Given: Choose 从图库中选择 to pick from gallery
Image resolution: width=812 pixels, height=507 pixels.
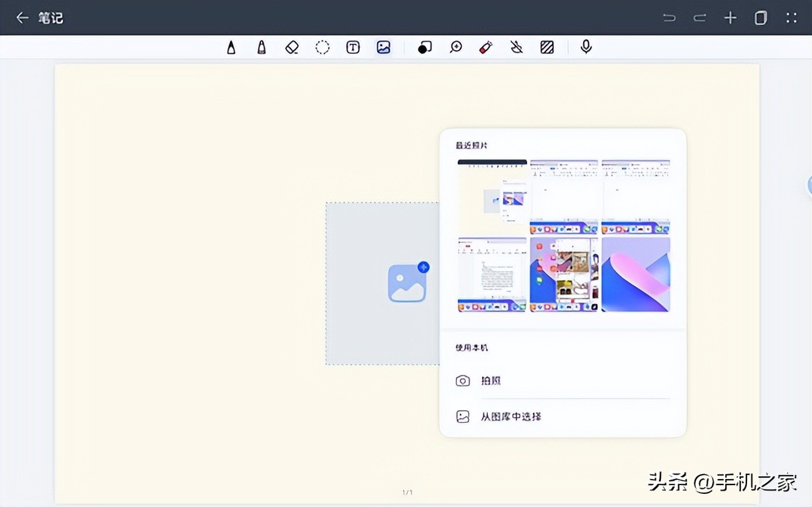Looking at the screenshot, I should click(512, 416).
